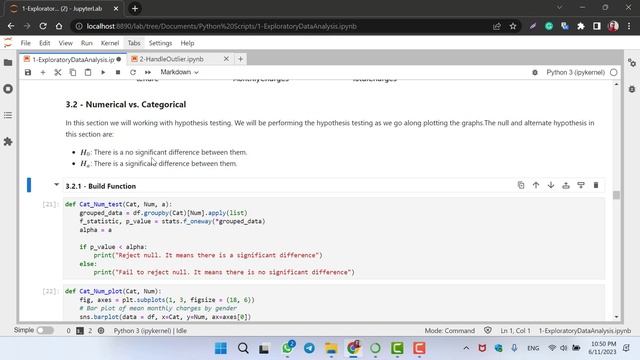Open the Run menu
Image resolution: width=640 pixels, height=360 pixels.
tap(87, 43)
